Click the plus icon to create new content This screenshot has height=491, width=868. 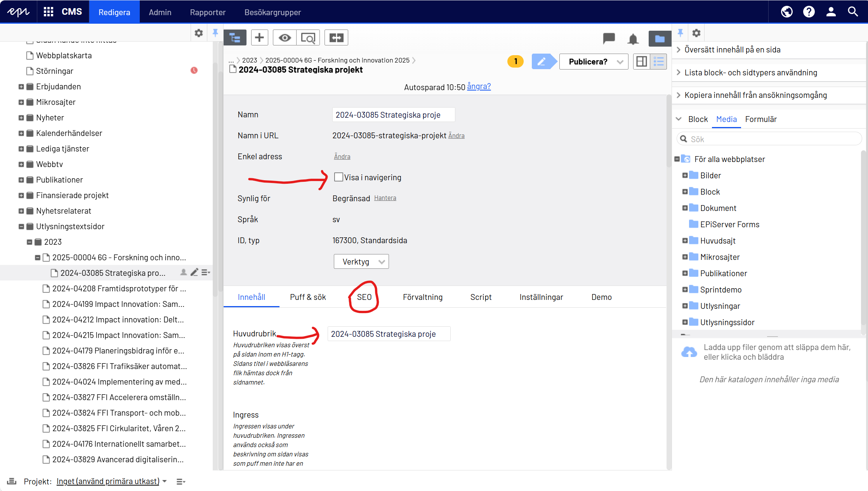coord(259,38)
